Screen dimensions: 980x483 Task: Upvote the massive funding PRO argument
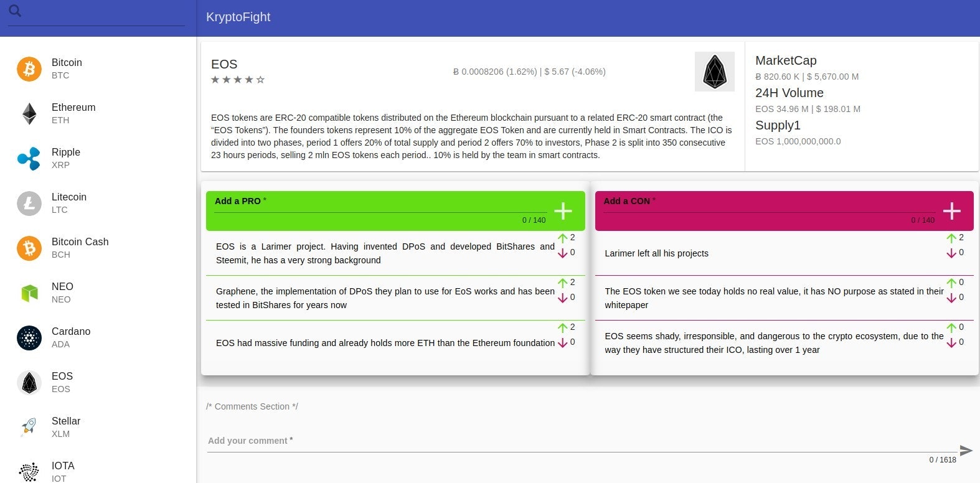(563, 327)
